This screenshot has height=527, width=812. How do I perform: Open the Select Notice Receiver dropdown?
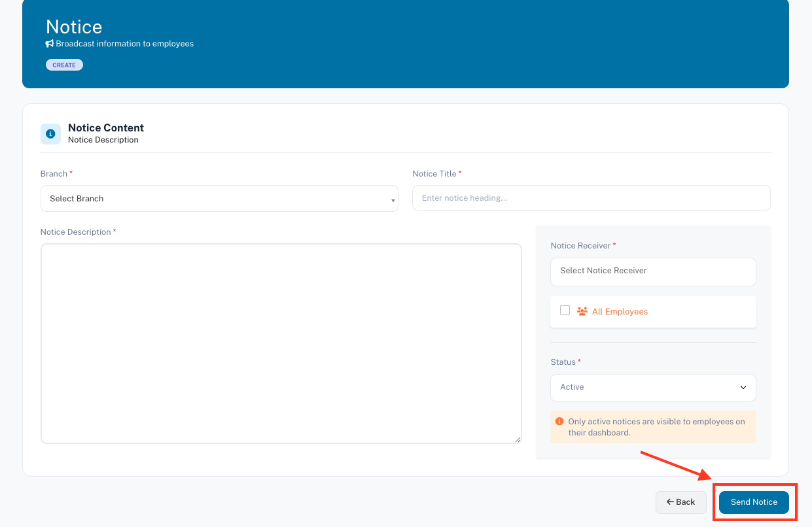click(x=652, y=271)
